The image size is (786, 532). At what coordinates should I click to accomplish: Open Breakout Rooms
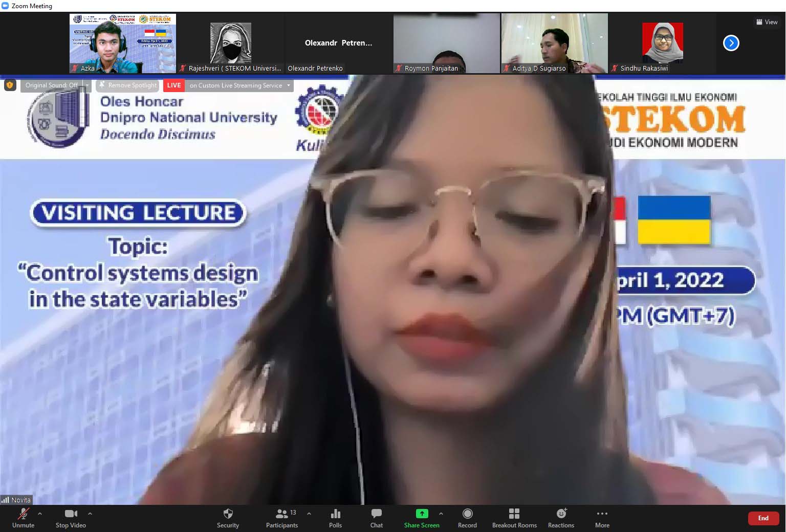[514, 518]
